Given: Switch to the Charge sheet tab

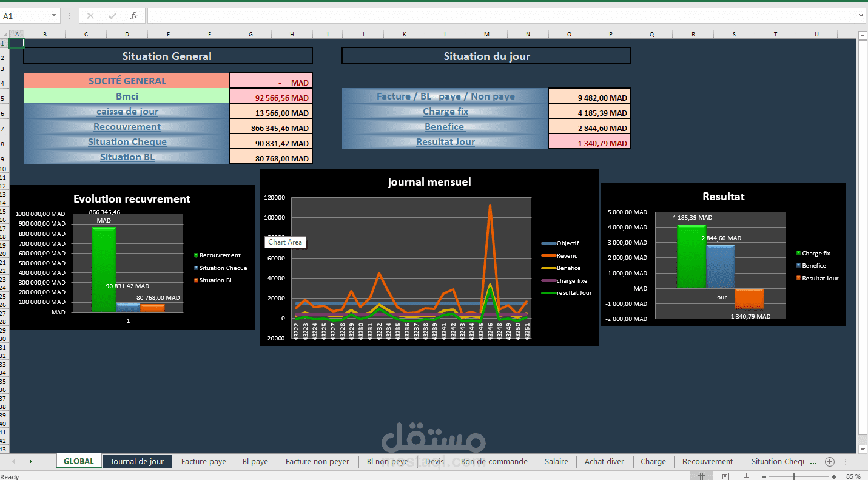Looking at the screenshot, I should [653, 461].
